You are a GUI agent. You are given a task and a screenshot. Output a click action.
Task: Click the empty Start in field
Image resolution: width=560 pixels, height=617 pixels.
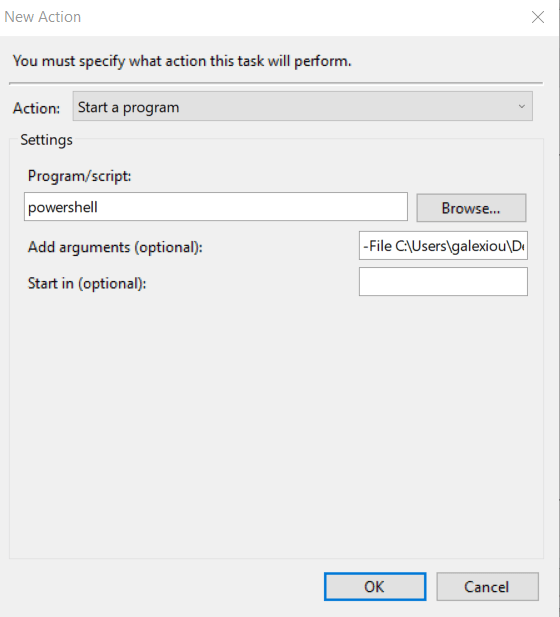[443, 282]
